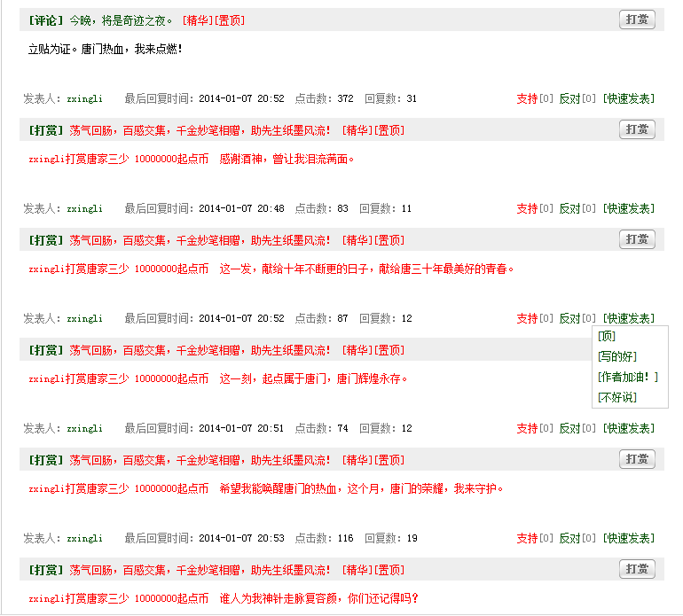Click 打赏 button above the 谁人为我神针 message
The image size is (683, 616).
point(637,569)
